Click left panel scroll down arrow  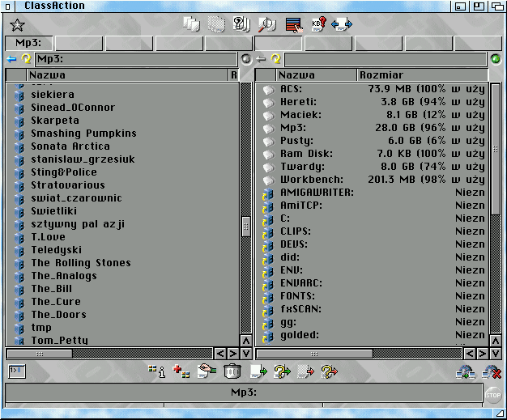click(246, 354)
